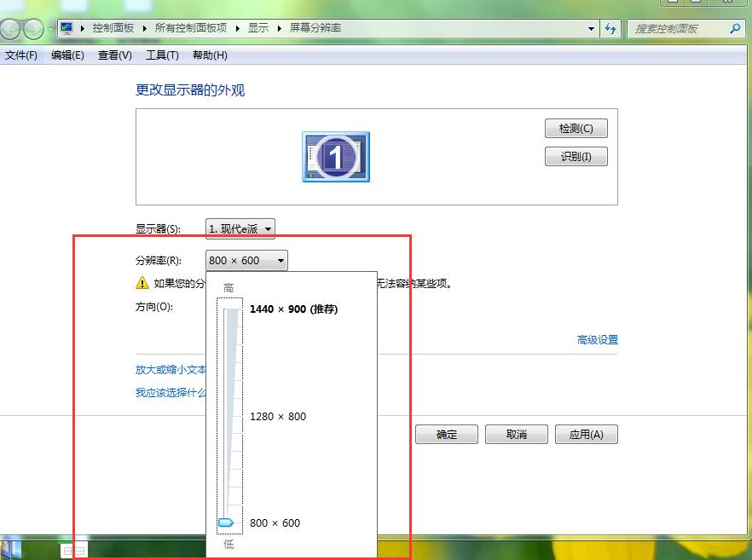Open the 高级设置 advanced settings link
Image resolution: width=752 pixels, height=560 pixels.
click(x=597, y=340)
